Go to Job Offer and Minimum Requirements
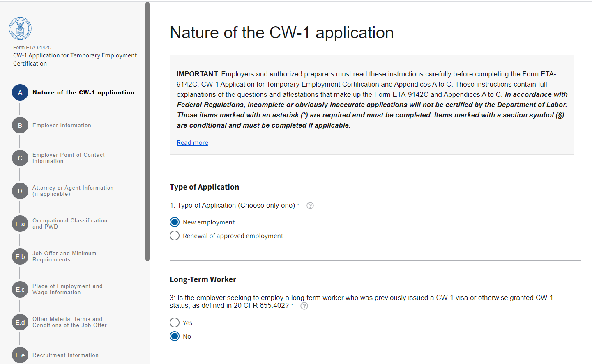Screen dimensions: 592x364 pos(64,256)
